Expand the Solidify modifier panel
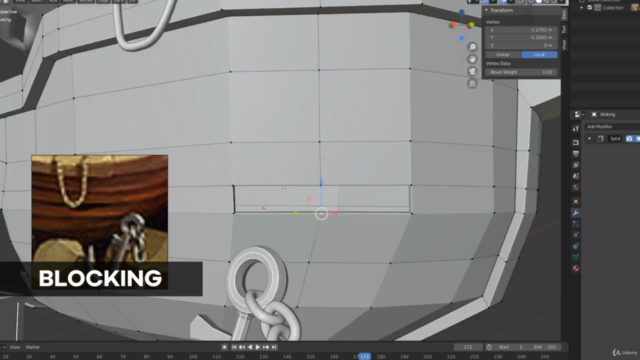 [589, 139]
